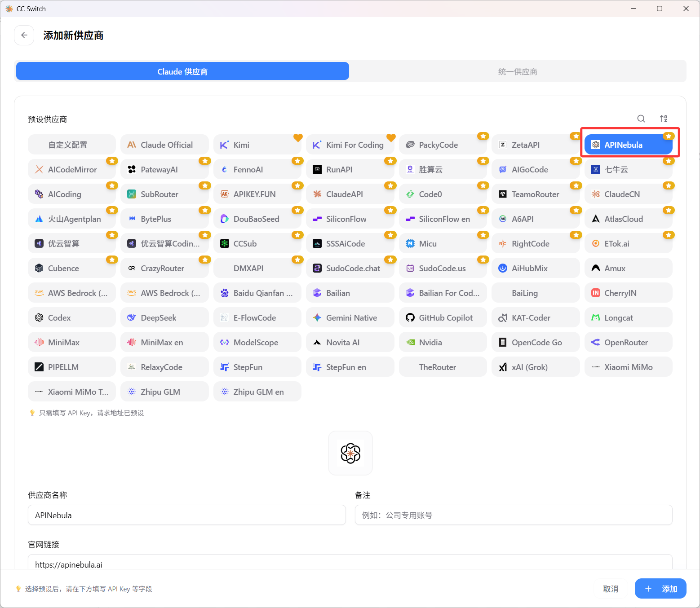The image size is (700, 608).
Task: Select the Zhipu GLM preset
Action: (x=164, y=392)
